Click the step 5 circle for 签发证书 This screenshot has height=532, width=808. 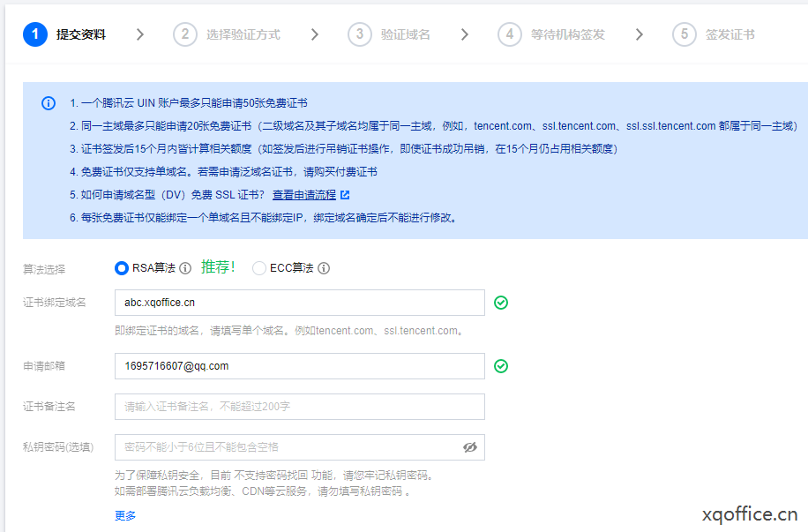tap(685, 34)
